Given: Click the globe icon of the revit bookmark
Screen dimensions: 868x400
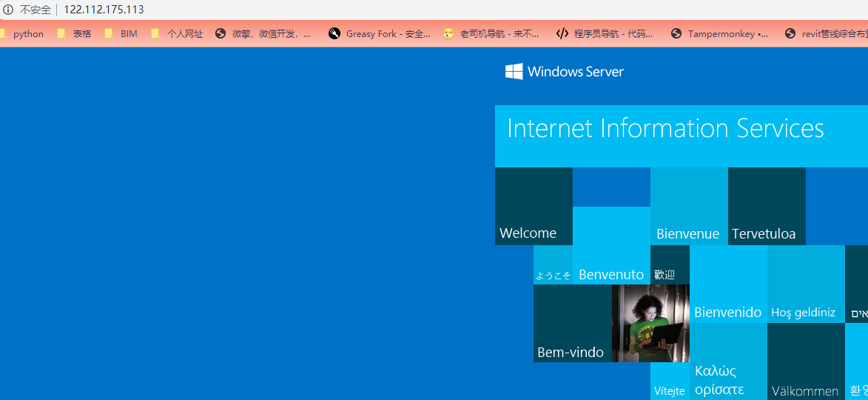Looking at the screenshot, I should [x=790, y=34].
